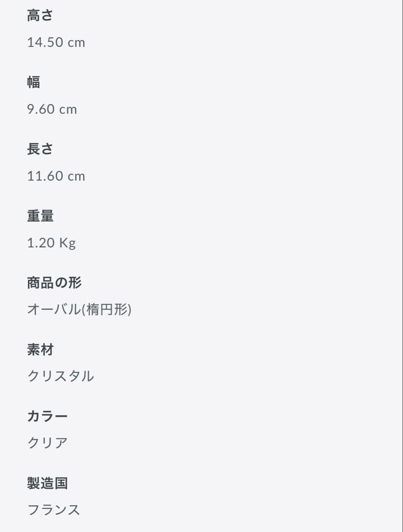This screenshot has height=532, width=403.
Task: Select the クリア color value
Action: coord(47,443)
